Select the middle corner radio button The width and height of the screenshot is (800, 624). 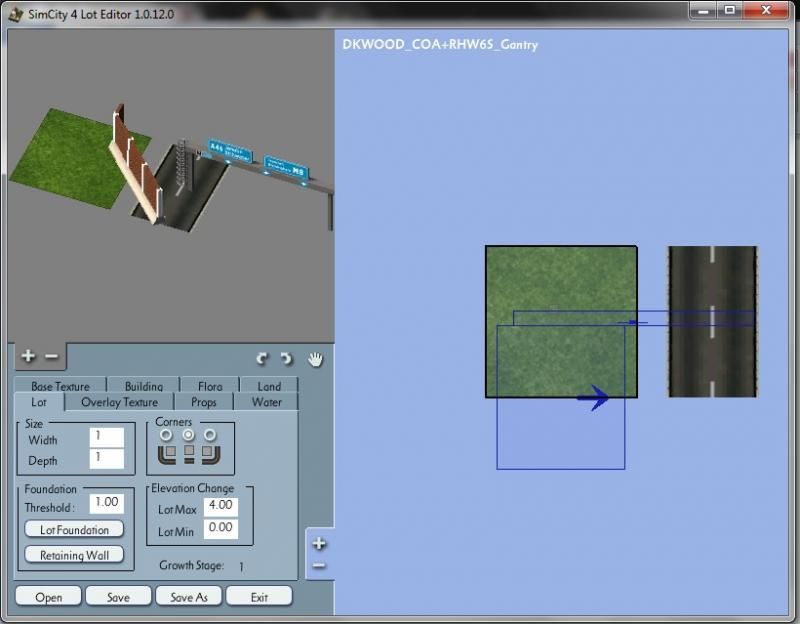pyautogui.click(x=189, y=435)
